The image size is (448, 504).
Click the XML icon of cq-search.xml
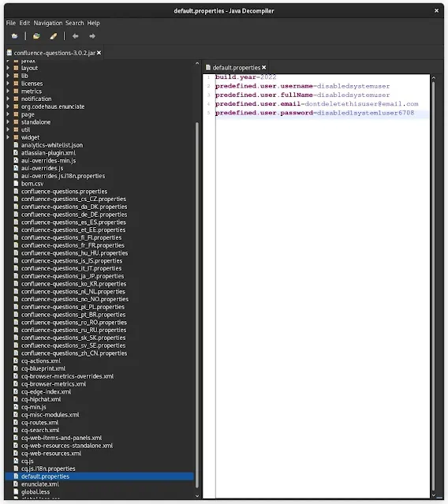[x=16, y=430]
